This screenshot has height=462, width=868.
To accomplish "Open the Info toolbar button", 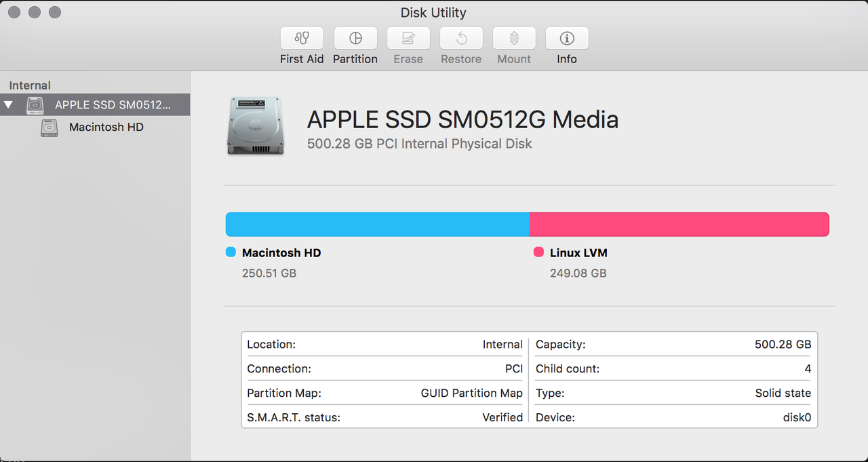I will pyautogui.click(x=567, y=38).
